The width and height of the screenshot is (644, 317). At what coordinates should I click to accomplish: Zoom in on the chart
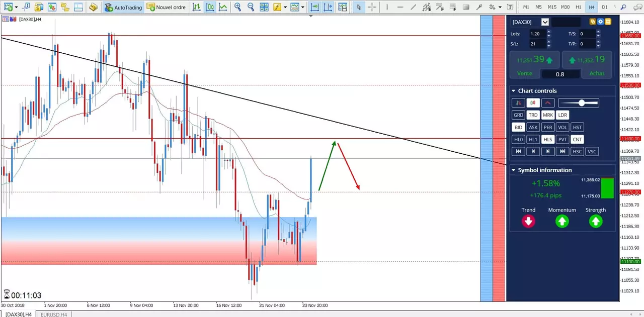point(237,7)
